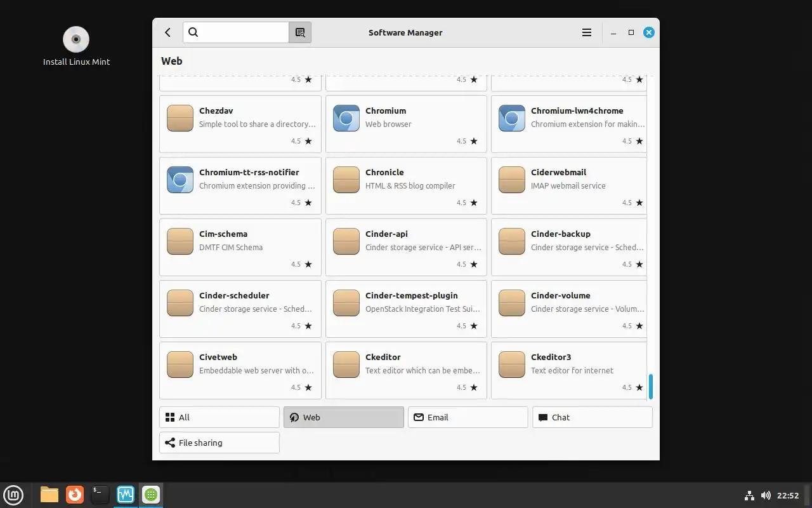Open the Cim-schema package icon
Viewport: 812px width, 508px height.
click(x=180, y=241)
